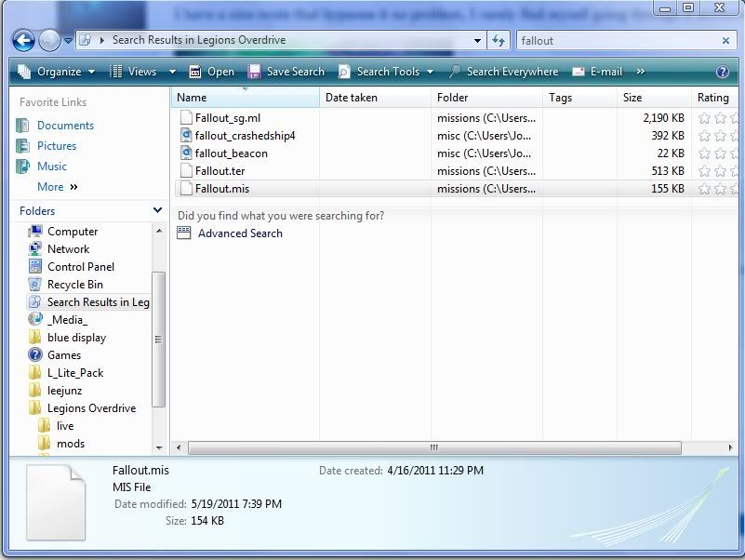
Task: Click file list scroll left arrow
Action: [x=179, y=447]
